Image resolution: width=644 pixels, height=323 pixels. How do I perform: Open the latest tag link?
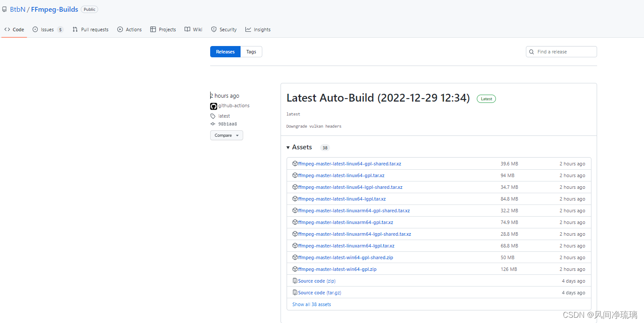(x=224, y=116)
